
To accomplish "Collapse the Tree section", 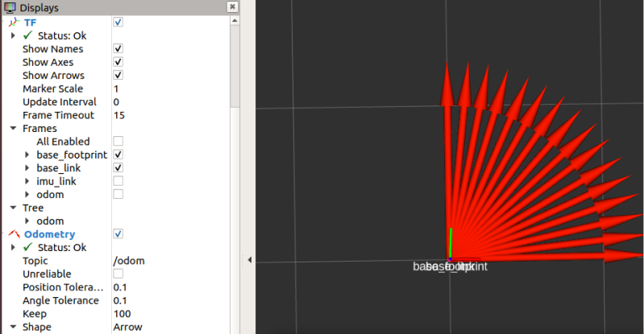I will tap(13, 208).
